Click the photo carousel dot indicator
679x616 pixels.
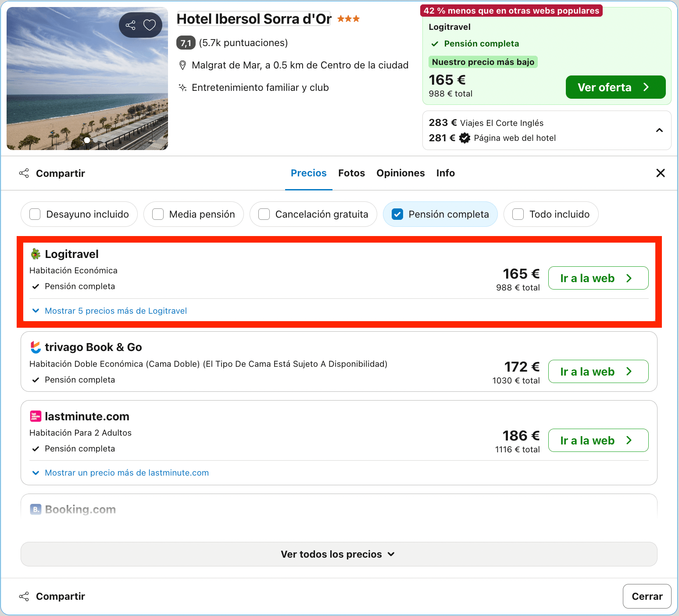87,140
